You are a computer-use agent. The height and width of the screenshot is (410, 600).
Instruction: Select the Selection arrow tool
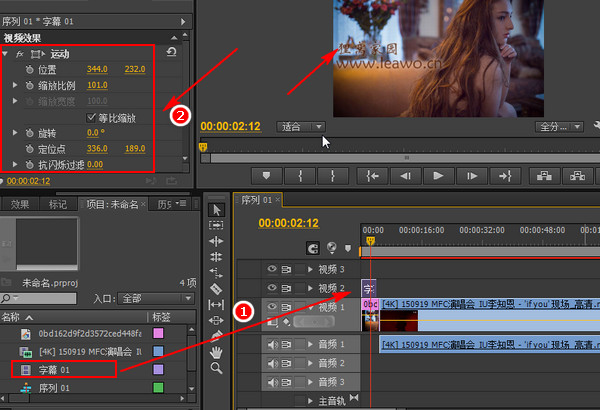216,210
